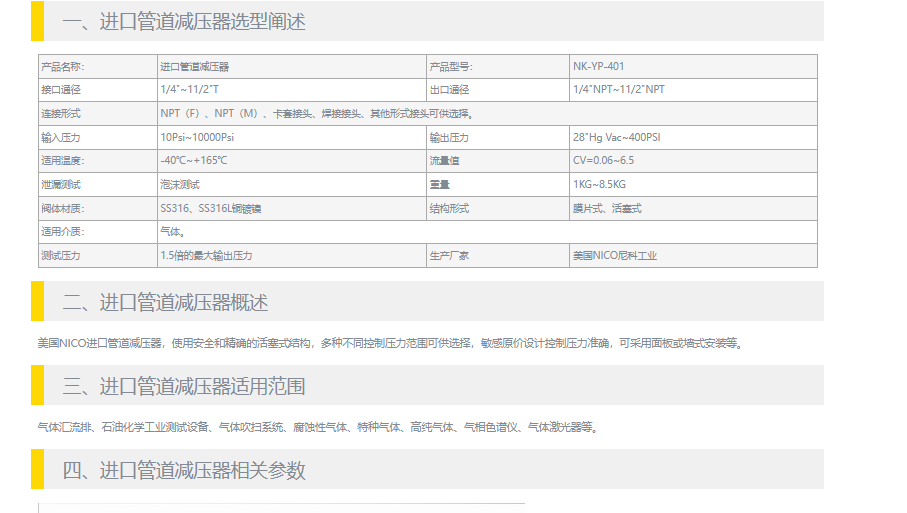Select the 10Psi~10000Psi input pressure value
This screenshot has height=513, width=907.
point(197,137)
